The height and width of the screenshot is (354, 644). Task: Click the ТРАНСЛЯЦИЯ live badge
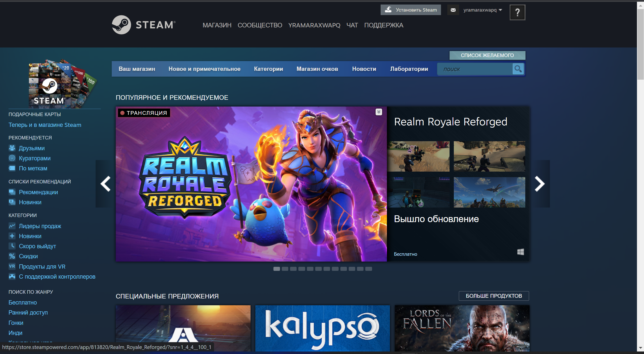click(144, 113)
